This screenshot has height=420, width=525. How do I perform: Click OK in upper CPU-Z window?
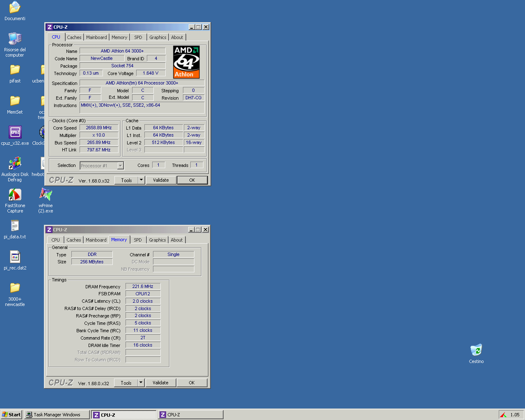(x=192, y=180)
